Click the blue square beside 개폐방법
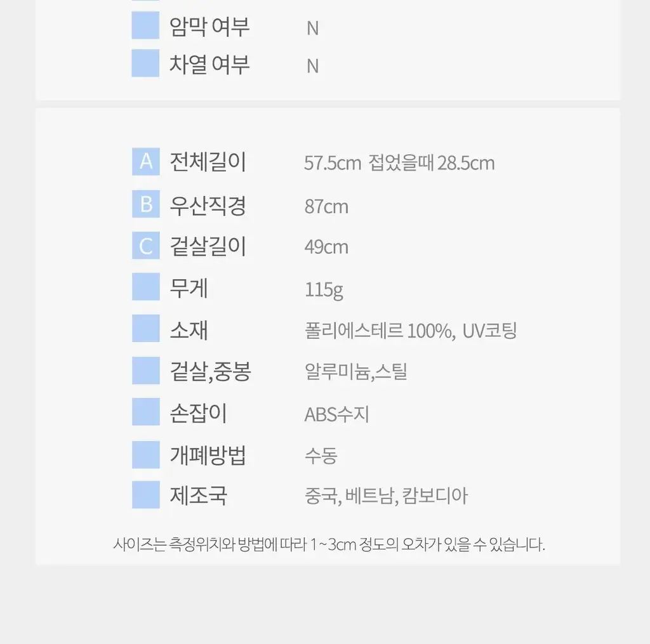This screenshot has height=644, width=650. 146,455
